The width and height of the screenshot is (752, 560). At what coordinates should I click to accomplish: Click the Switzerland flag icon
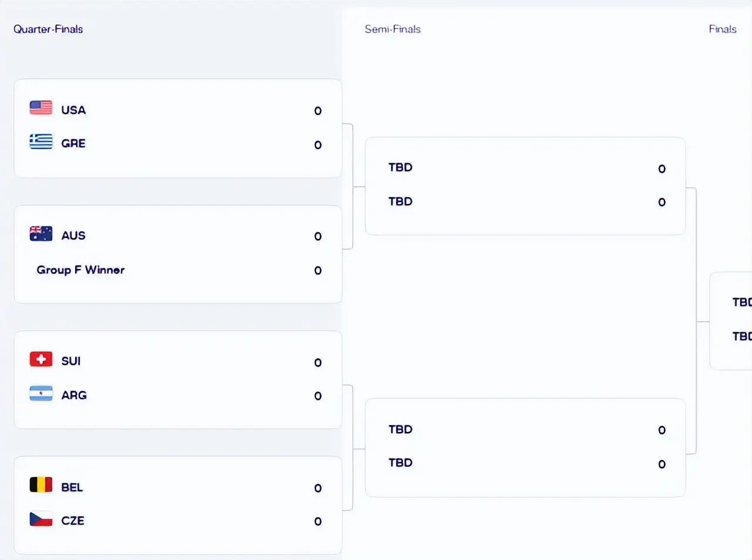coord(41,359)
